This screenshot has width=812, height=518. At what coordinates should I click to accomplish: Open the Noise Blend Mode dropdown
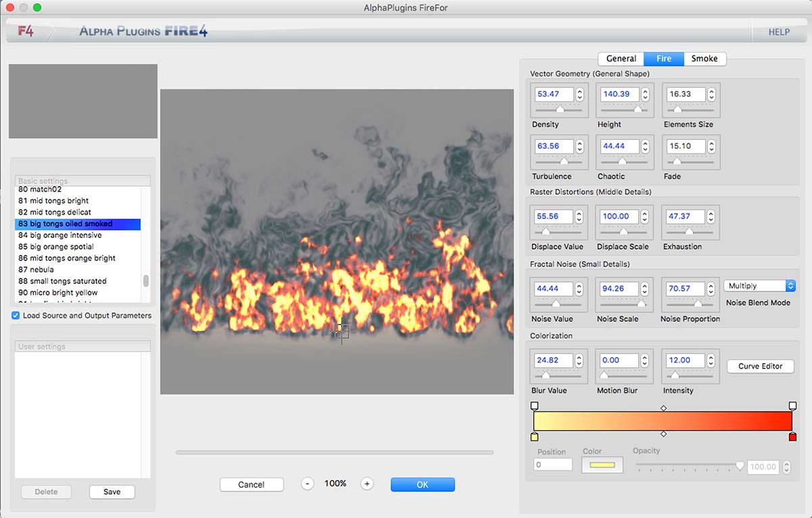759,286
